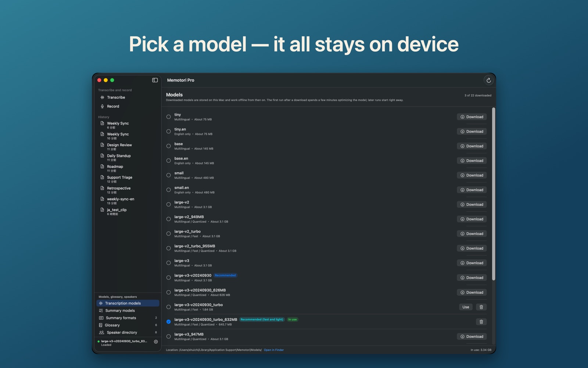Click document icon of ja_test_clip
The height and width of the screenshot is (368, 588).
pyautogui.click(x=102, y=210)
